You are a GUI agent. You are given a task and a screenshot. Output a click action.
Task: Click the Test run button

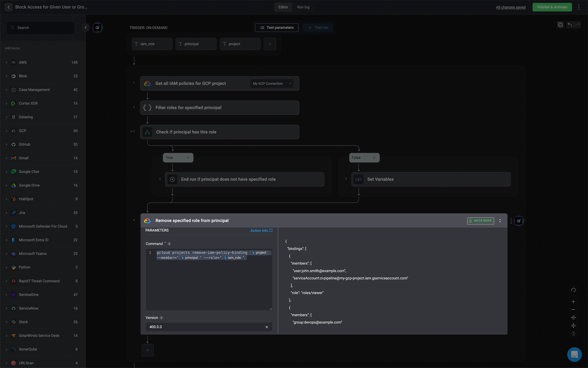tap(318, 28)
